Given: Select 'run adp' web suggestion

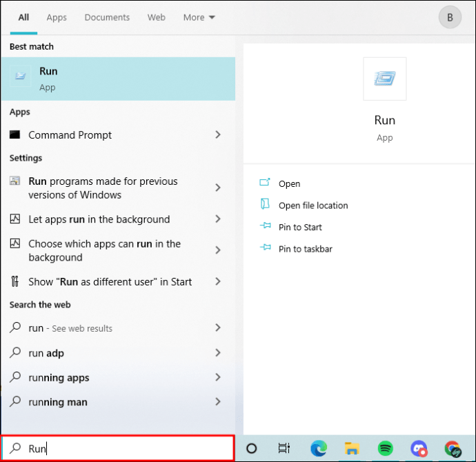Looking at the screenshot, I should [118, 353].
